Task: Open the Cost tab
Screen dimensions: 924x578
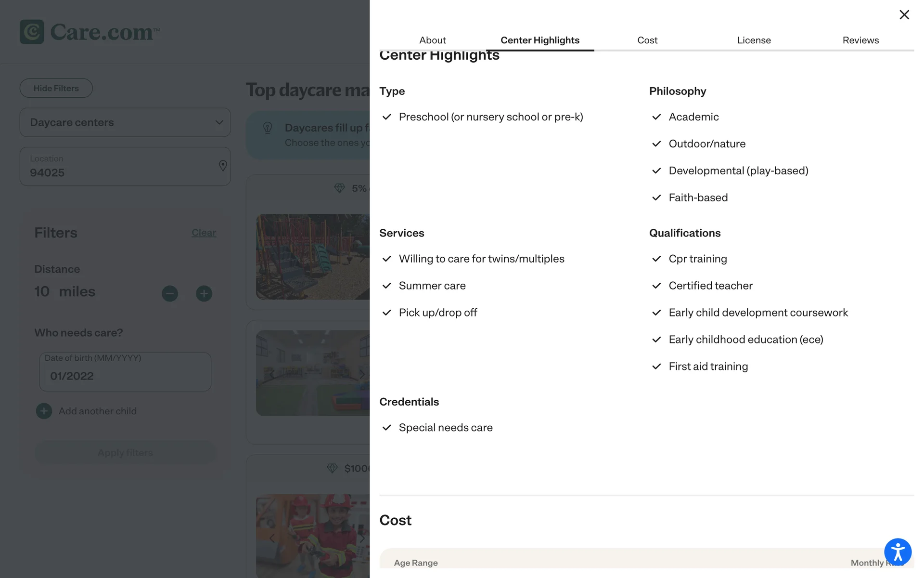Action: click(647, 40)
